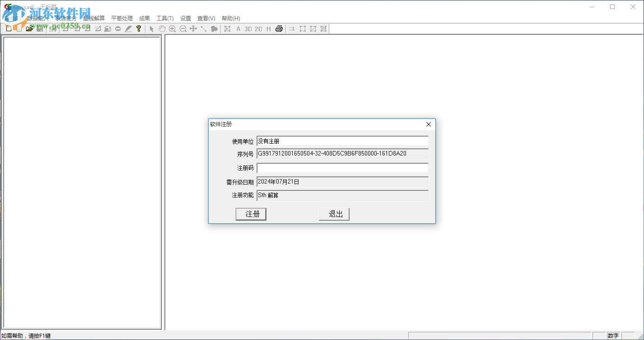Screen dimensions: 644x340
Task: Click the pencil edit icon in toolbar
Action: point(128,28)
